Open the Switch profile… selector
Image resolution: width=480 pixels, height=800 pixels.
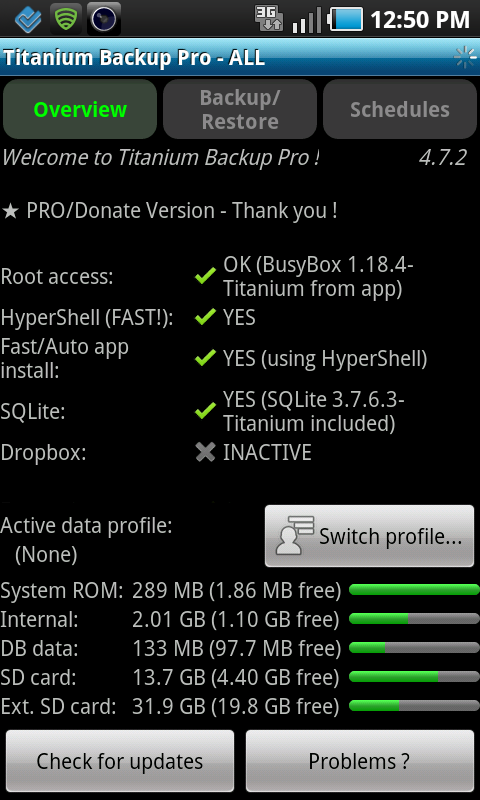point(369,536)
